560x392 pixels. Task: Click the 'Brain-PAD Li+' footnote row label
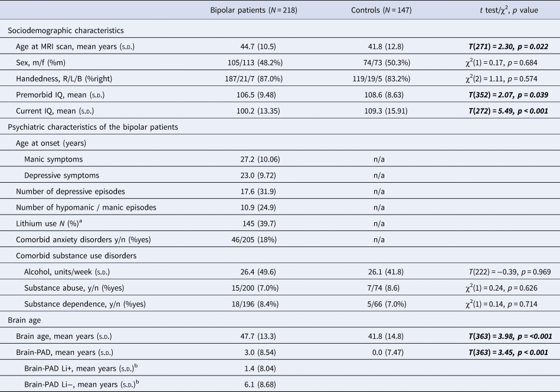pos(80,369)
